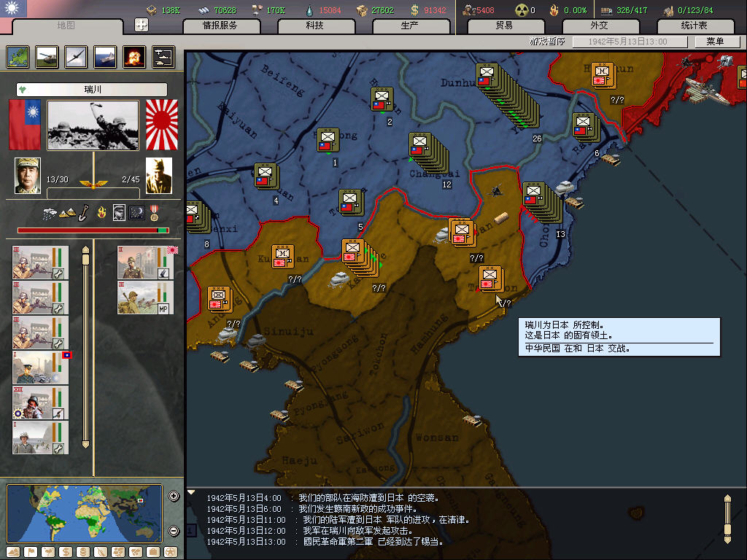Click the land units (tank) icon
Image resolution: width=747 pixels, height=560 pixels.
pyautogui.click(x=47, y=56)
